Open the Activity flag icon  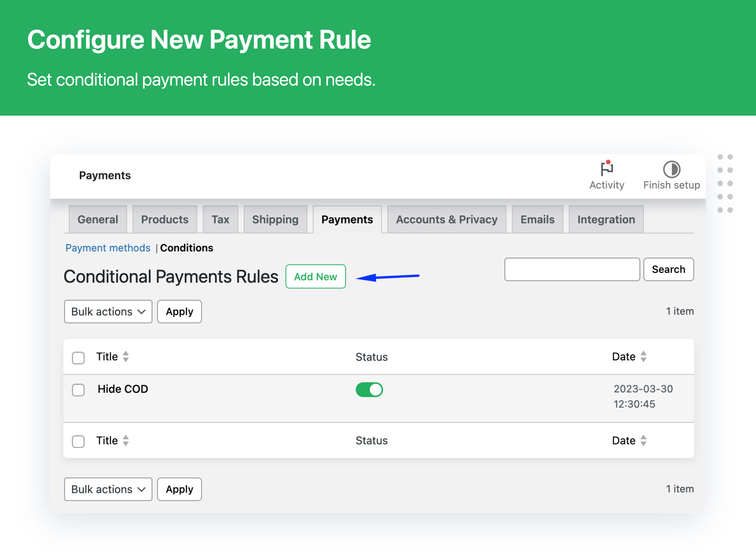click(x=607, y=168)
